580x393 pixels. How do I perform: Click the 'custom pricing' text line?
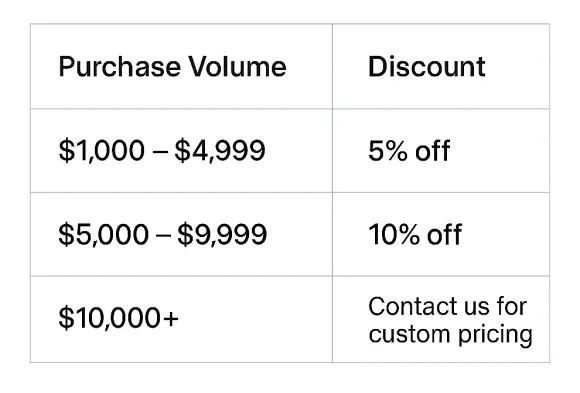450,335
